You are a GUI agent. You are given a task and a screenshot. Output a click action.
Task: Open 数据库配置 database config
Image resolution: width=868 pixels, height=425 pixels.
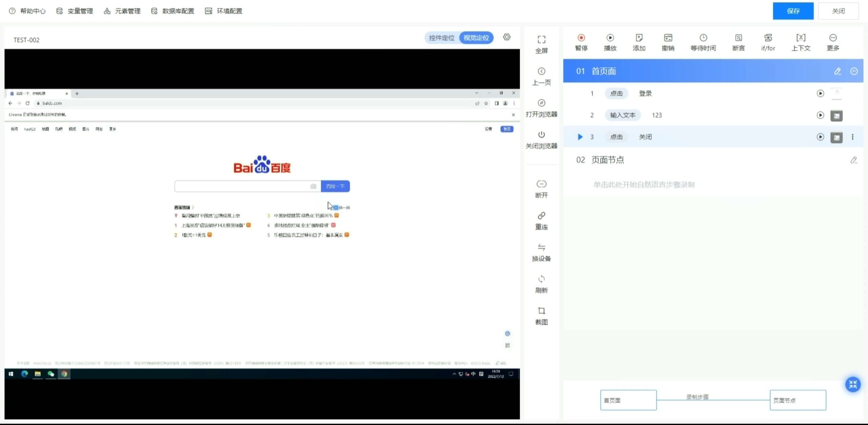tap(173, 11)
